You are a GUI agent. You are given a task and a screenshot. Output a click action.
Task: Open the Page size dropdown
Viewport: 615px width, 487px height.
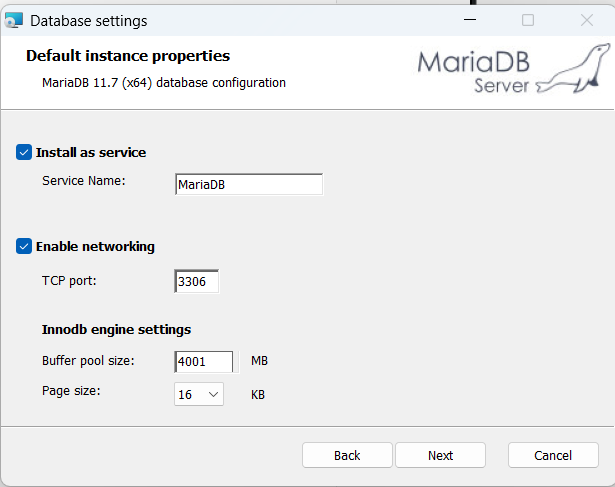(199, 394)
